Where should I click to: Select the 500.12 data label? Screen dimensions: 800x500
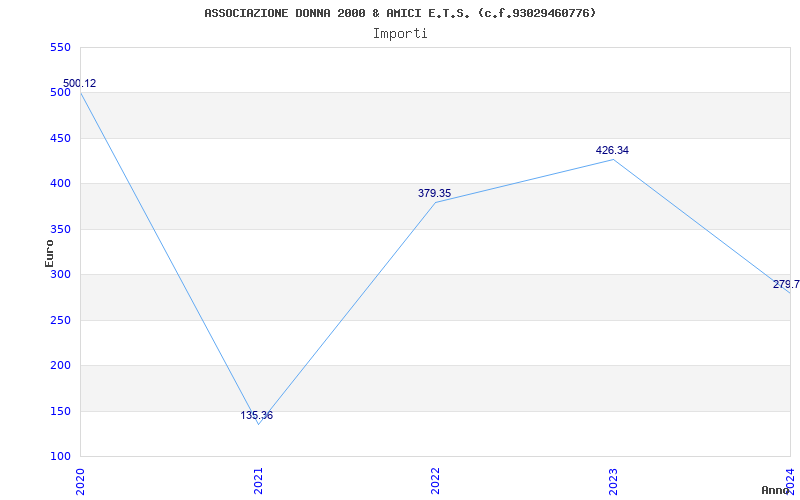80,84
